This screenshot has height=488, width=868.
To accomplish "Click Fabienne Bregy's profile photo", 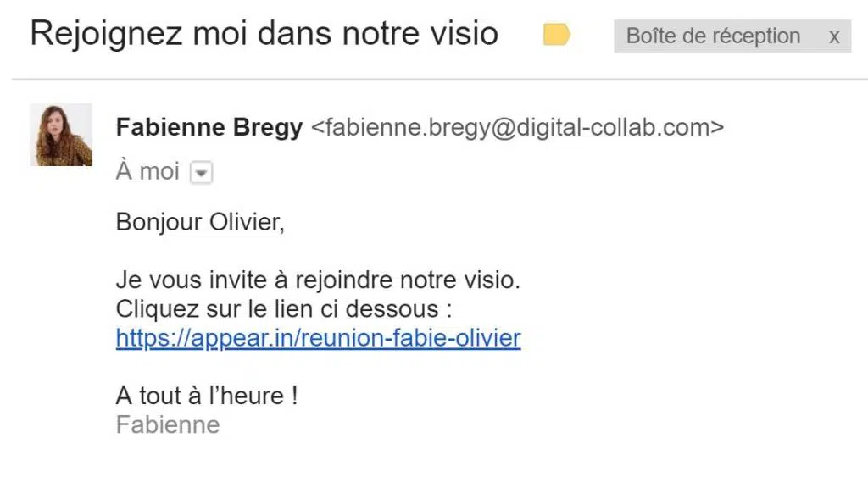I will [61, 135].
